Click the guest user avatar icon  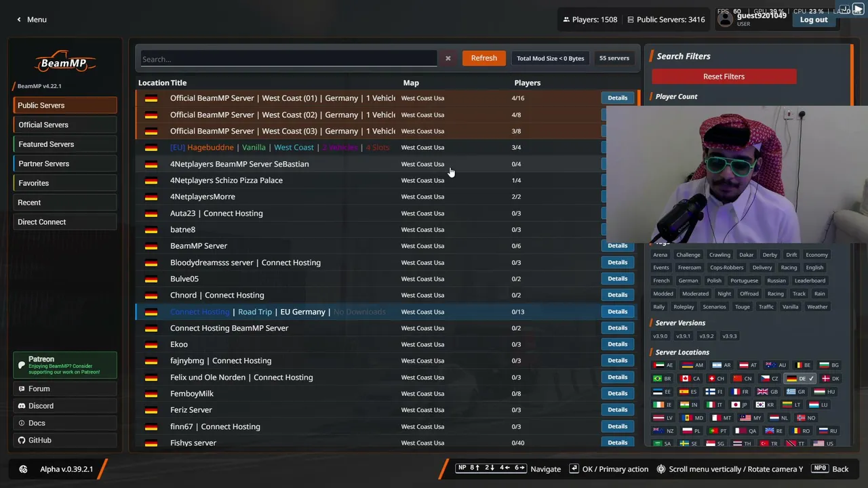coord(726,20)
